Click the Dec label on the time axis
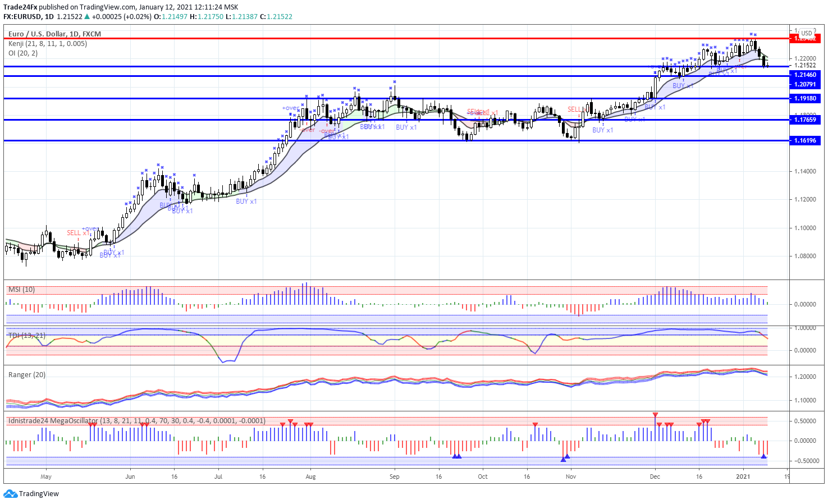Screen dimensions: 828x504 (655, 476)
